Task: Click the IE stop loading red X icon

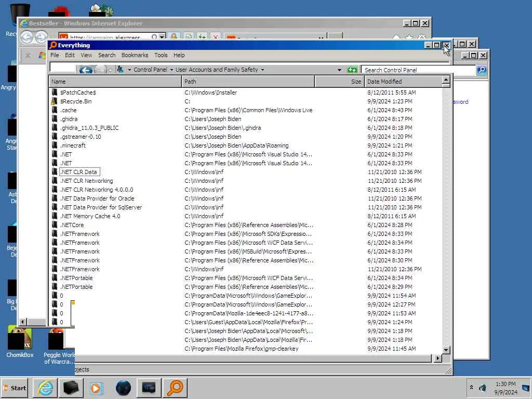Action: click(216, 36)
